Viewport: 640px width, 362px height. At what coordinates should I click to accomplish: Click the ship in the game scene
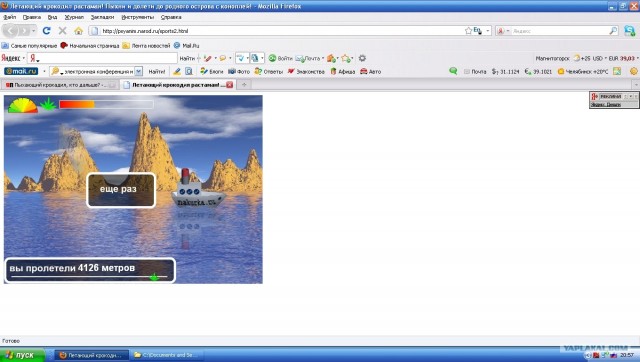(x=198, y=190)
